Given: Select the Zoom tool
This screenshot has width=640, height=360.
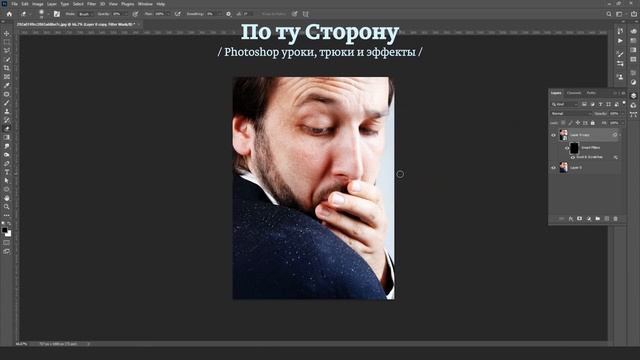Looking at the screenshot, I should click(x=7, y=207).
